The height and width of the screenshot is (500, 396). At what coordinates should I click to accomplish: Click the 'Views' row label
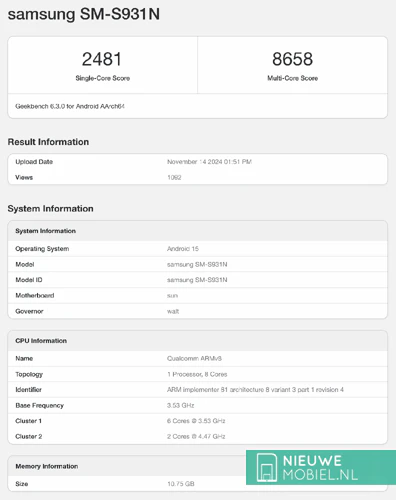click(24, 177)
